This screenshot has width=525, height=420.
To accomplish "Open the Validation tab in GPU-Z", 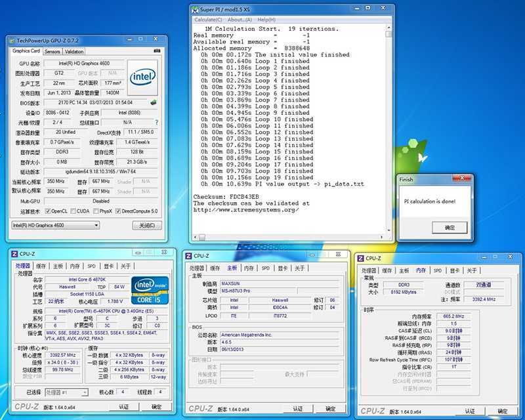I will click(74, 52).
